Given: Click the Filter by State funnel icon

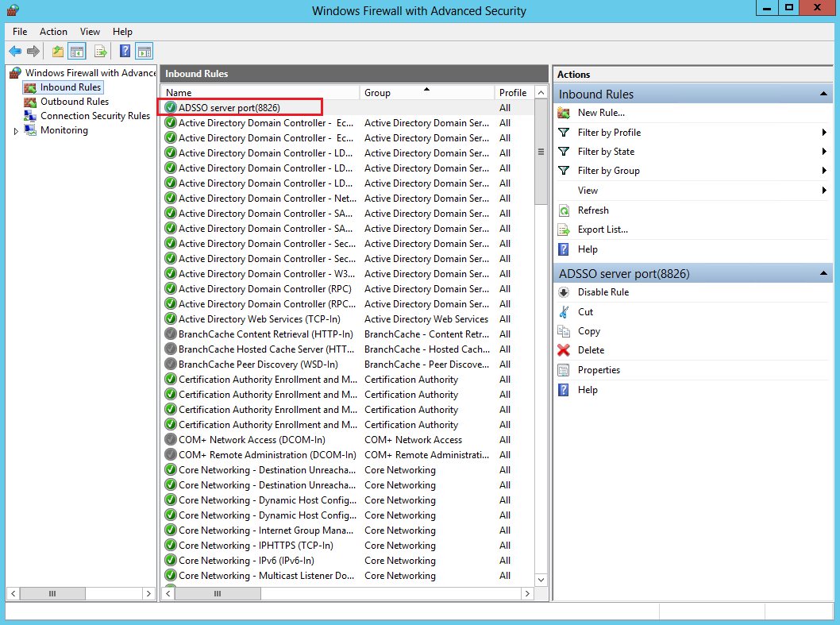Looking at the screenshot, I should 564,152.
